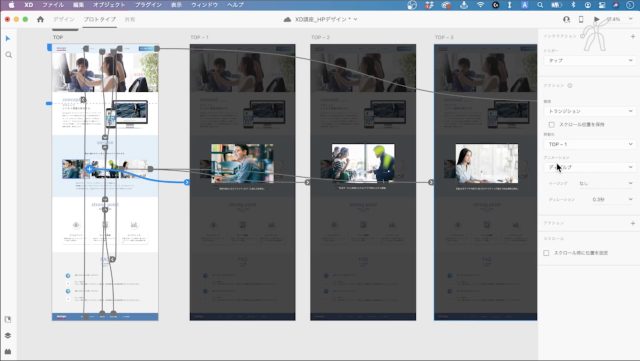640x361 pixels.
Task: Click hero image in TOP artboard
Action: 105,72
